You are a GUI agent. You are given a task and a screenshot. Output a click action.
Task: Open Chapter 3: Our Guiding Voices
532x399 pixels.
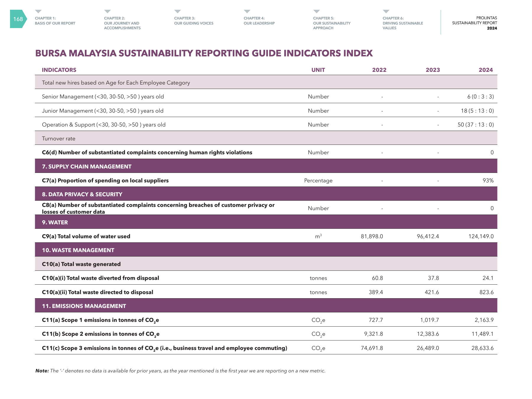click(x=194, y=21)
